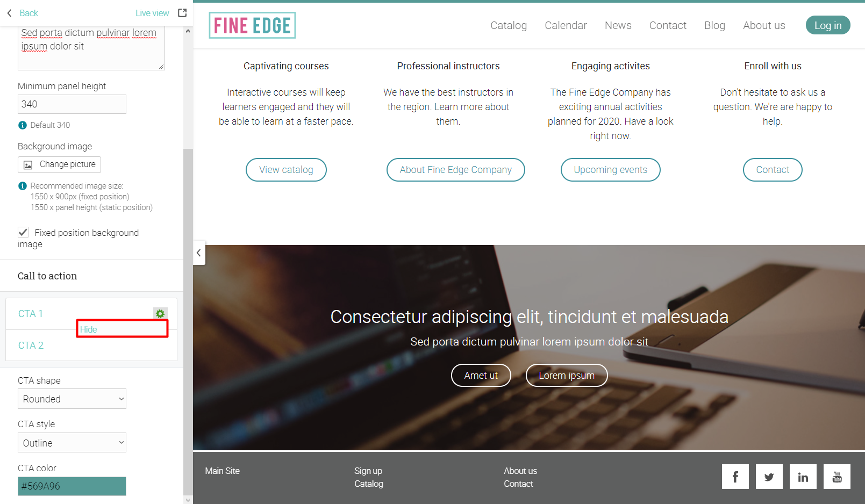Click the CTA color swatch #569A96
The width and height of the screenshot is (865, 504).
tap(72, 486)
